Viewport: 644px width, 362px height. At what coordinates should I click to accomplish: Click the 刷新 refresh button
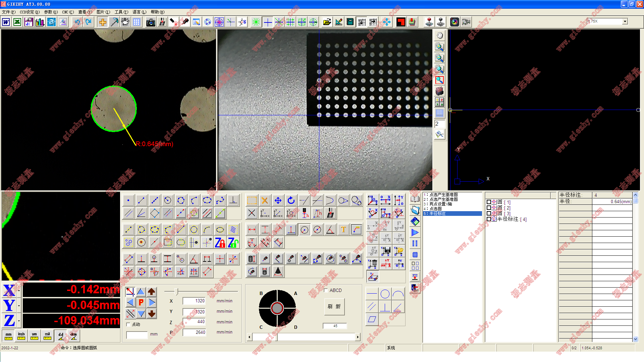(x=334, y=307)
